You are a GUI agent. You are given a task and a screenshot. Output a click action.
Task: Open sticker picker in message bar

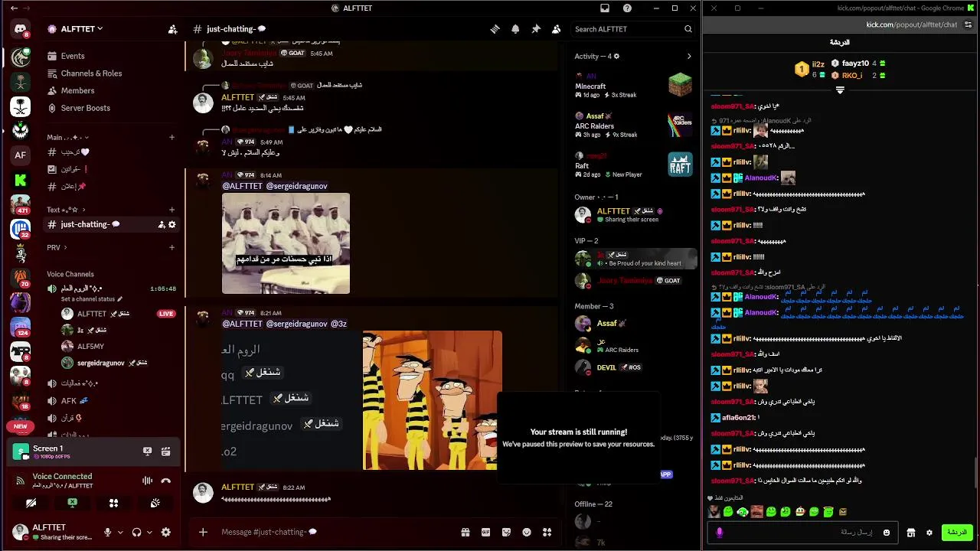coord(506,532)
